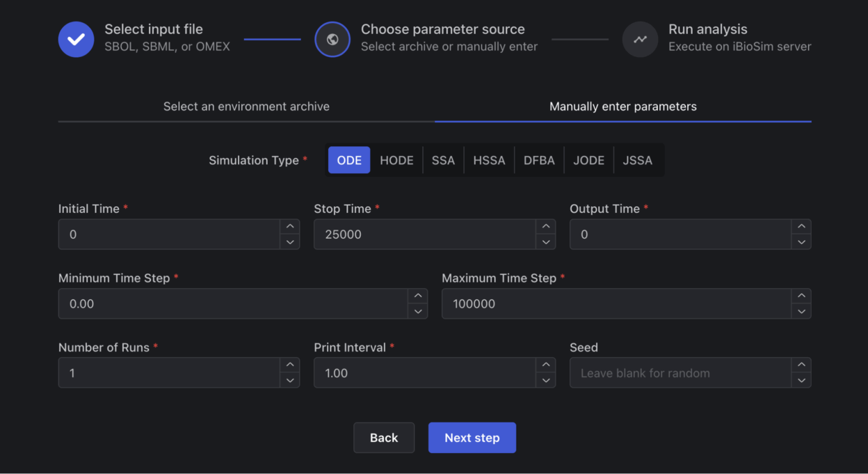Select JSSA simulation type
This screenshot has height=474, width=868.
pos(638,160)
